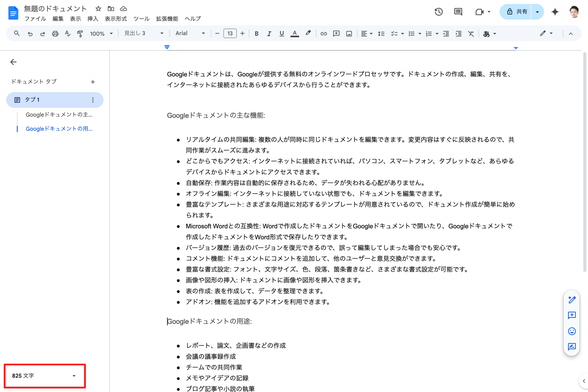Start a video call with camera icon

[479, 12]
